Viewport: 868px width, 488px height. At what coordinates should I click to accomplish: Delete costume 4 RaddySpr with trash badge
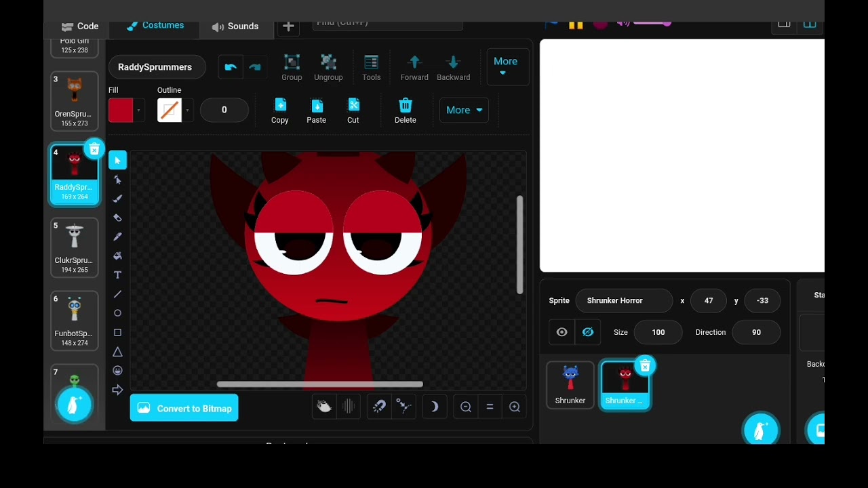(x=94, y=149)
